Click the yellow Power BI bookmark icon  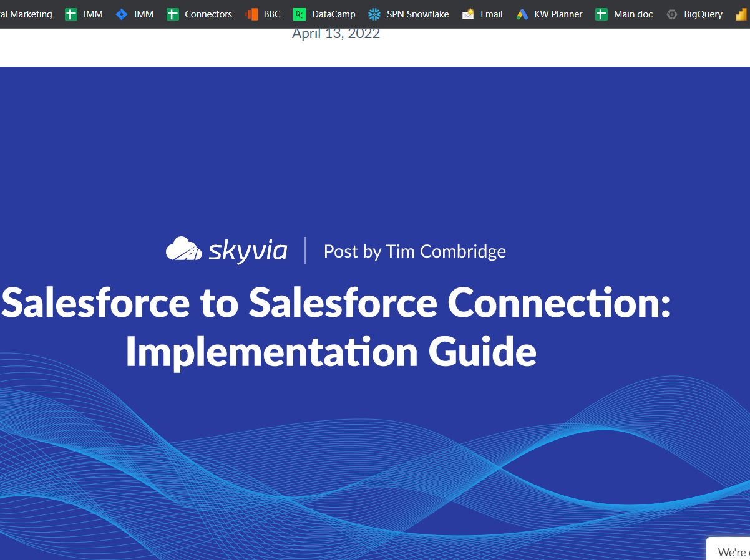point(741,14)
